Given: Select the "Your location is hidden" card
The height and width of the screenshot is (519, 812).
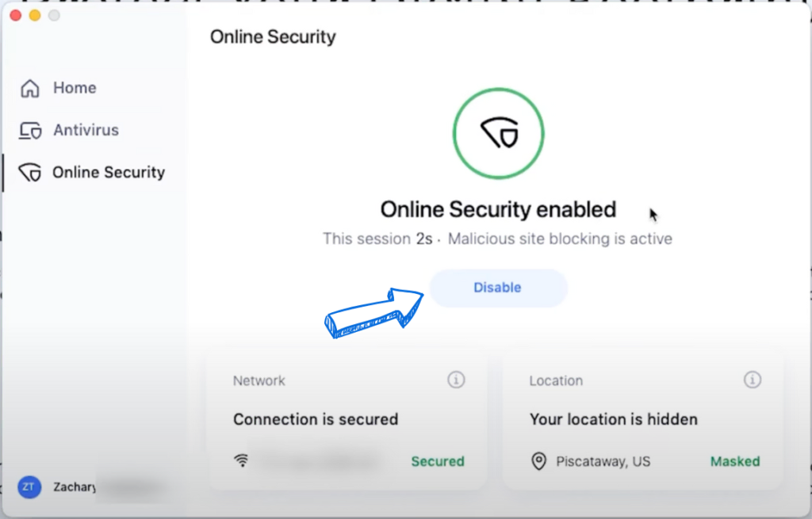Looking at the screenshot, I should [642, 419].
